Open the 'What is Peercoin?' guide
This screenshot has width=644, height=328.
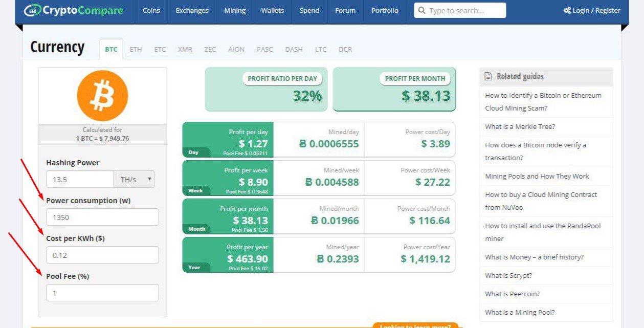pyautogui.click(x=513, y=294)
